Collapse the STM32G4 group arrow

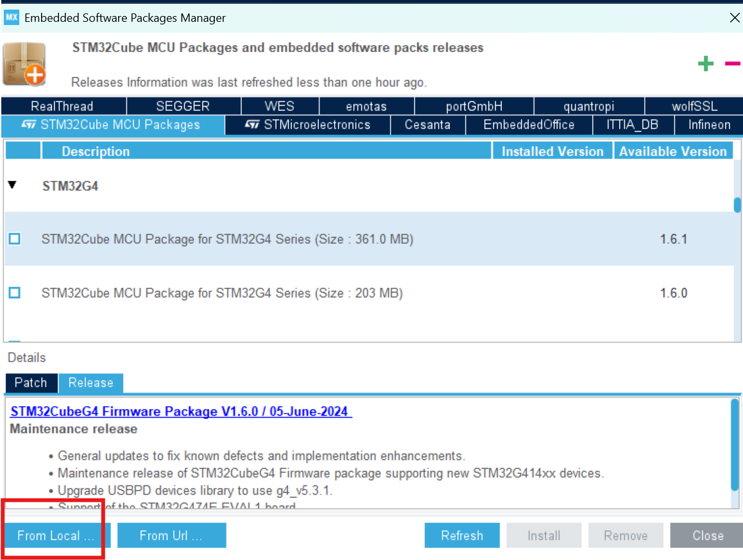coord(12,185)
